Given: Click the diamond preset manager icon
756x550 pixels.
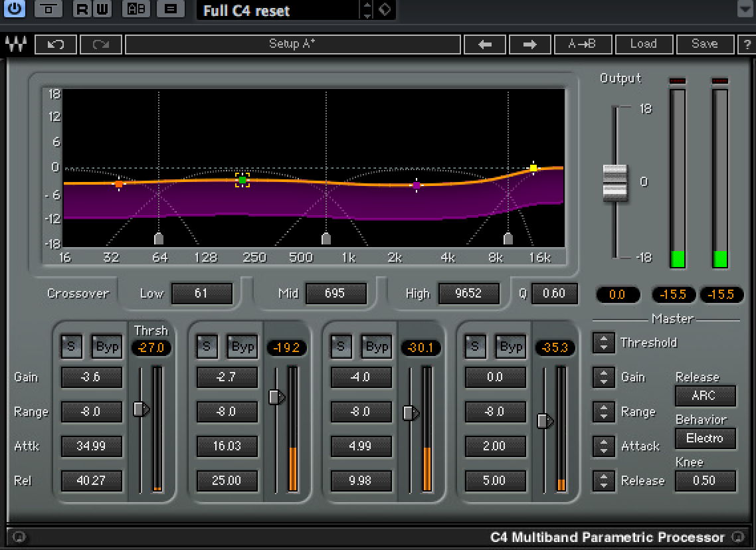Looking at the screenshot, I should coord(385,9).
